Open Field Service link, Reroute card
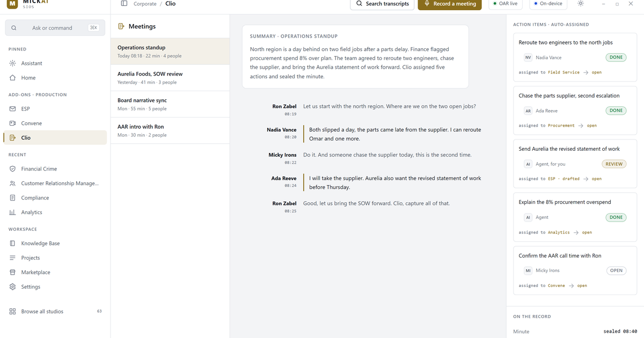 click(563, 72)
